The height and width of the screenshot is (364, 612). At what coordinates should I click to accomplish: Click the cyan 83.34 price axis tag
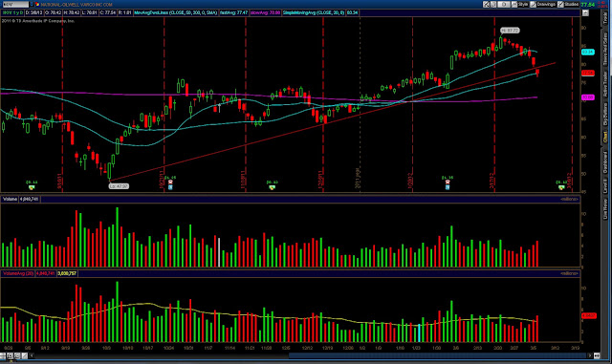tap(587, 52)
